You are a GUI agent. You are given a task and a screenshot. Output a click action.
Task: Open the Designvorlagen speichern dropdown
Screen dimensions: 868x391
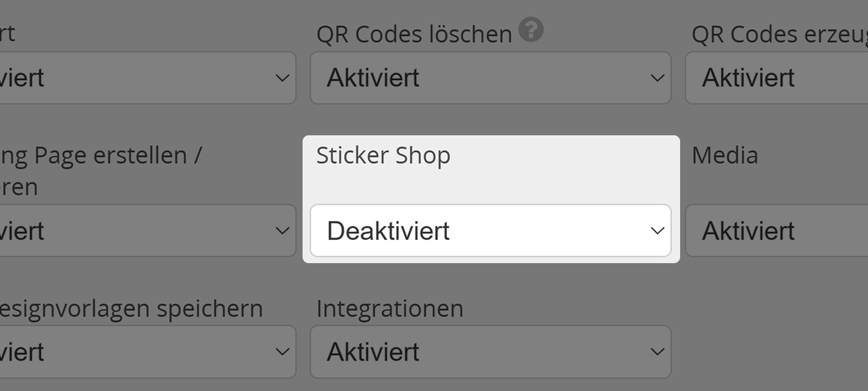pos(149,351)
